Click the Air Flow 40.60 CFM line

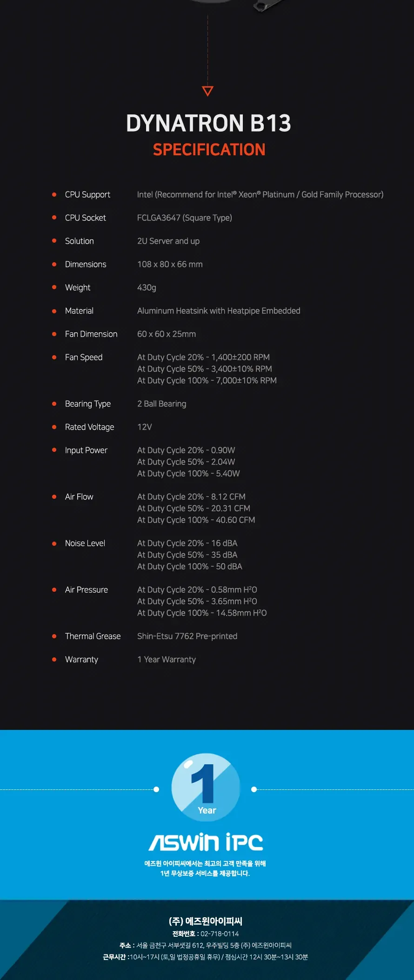point(196,520)
